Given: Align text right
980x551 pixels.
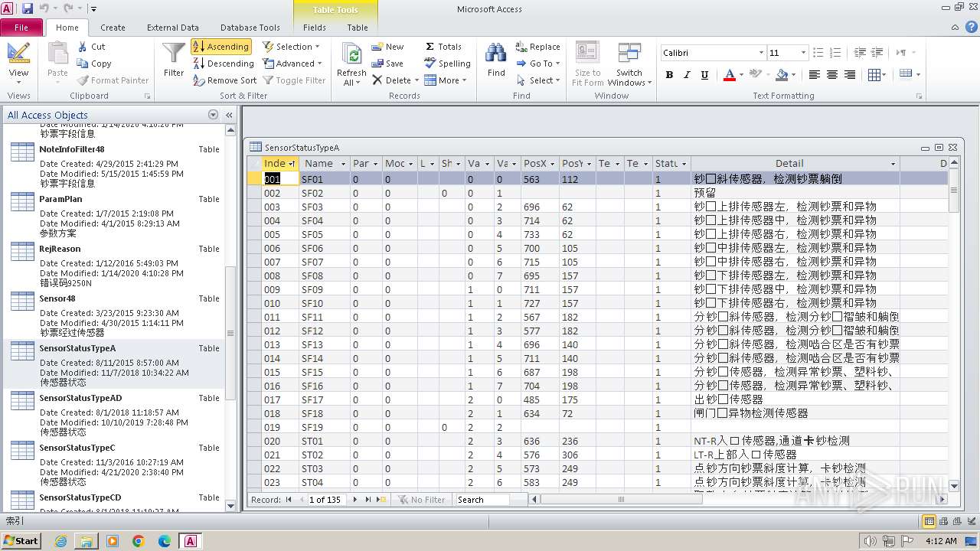Looking at the screenshot, I should point(851,75).
